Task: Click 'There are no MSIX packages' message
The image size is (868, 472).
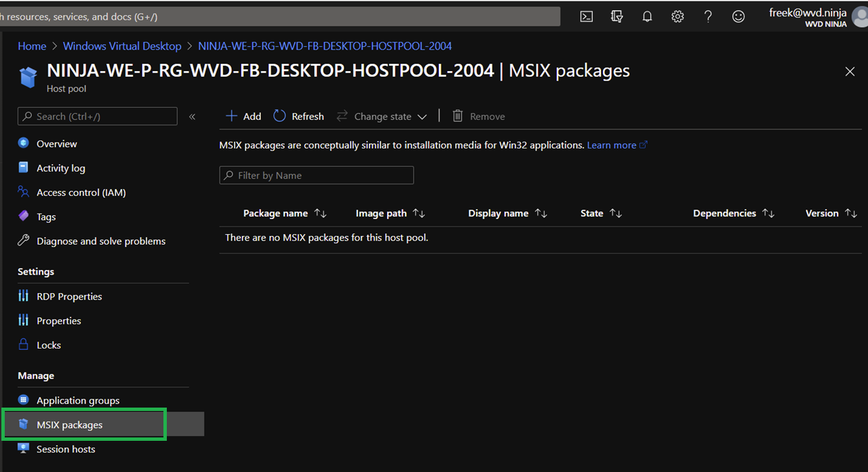Action: [x=326, y=237]
